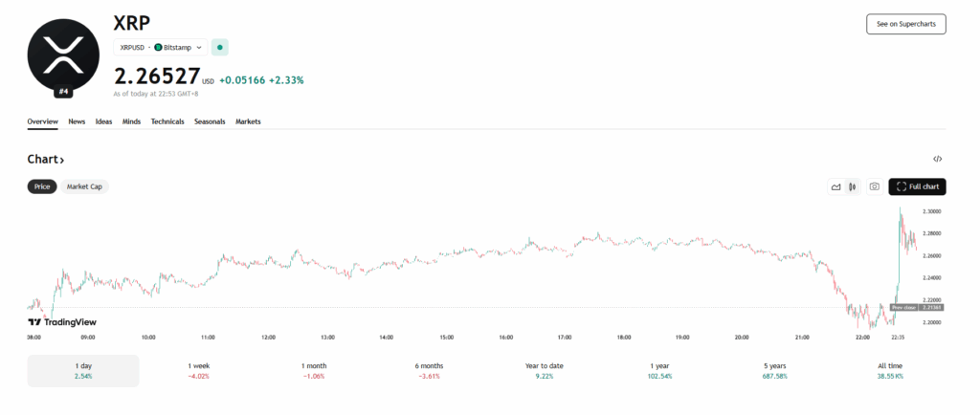The height and width of the screenshot is (415, 980).
Task: Click the green market status dot
Action: (220, 47)
